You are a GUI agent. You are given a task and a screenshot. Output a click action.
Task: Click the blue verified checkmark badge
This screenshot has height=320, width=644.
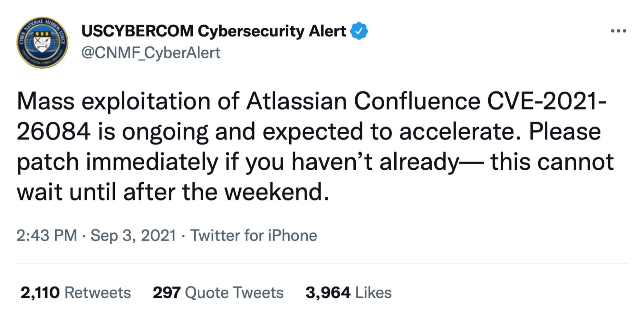click(x=359, y=31)
